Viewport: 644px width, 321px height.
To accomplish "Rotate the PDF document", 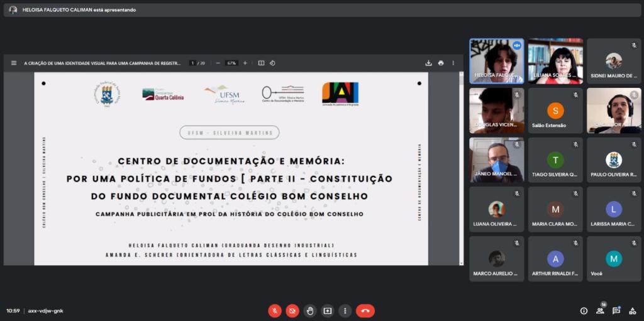I will click(x=272, y=63).
